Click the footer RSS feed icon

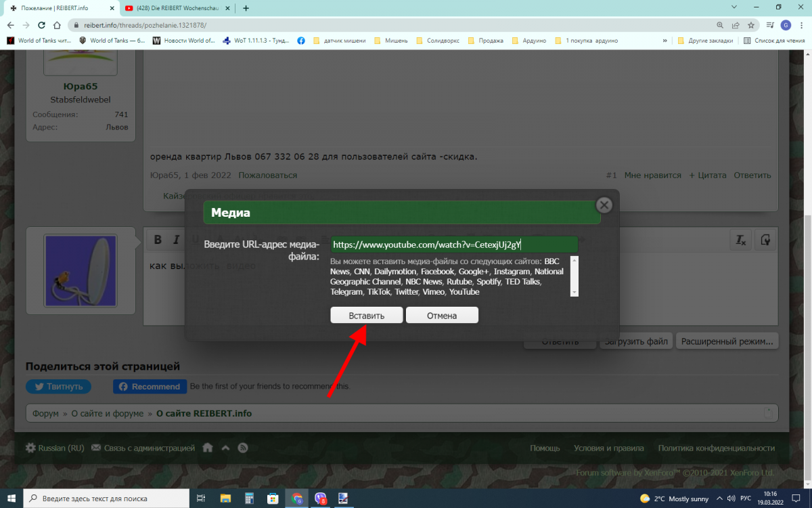click(x=243, y=448)
